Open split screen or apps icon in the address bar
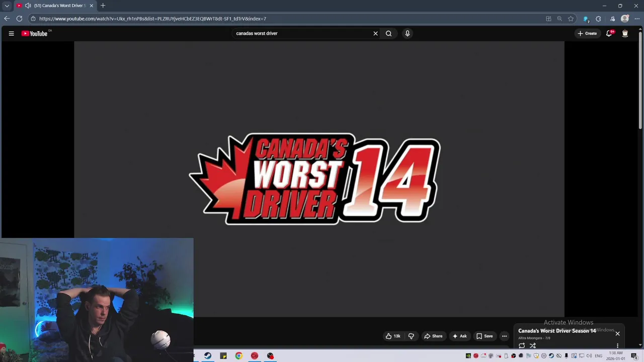 click(x=548, y=19)
